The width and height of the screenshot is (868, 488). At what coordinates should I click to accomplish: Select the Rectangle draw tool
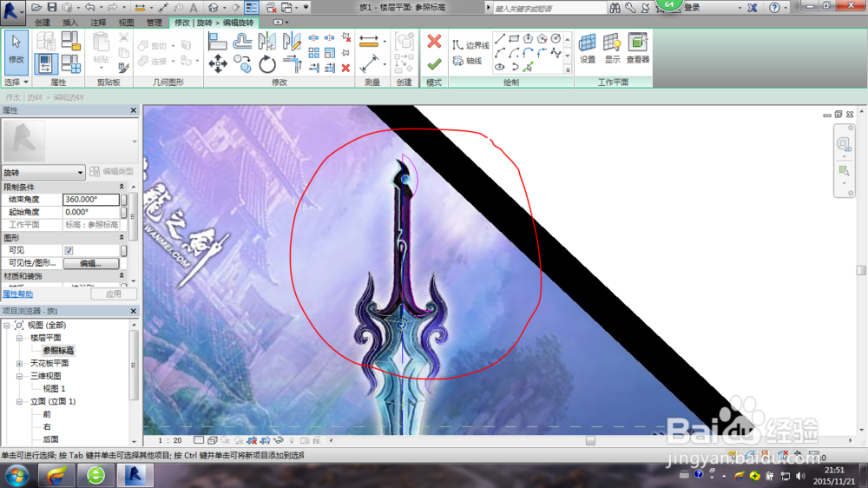coord(514,39)
